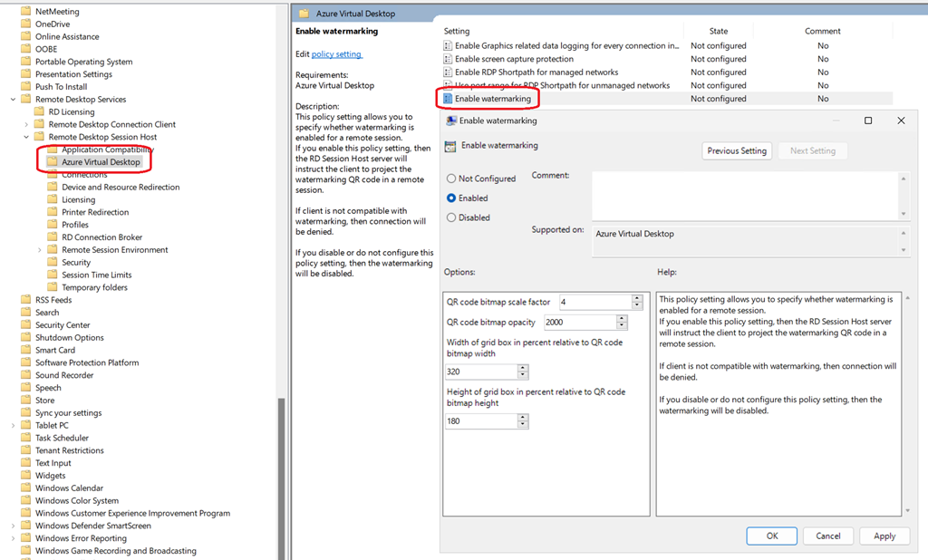Screen dimensions: 928x560
Task: Expand the Windows Error Reporting node
Action: pos(13,538)
